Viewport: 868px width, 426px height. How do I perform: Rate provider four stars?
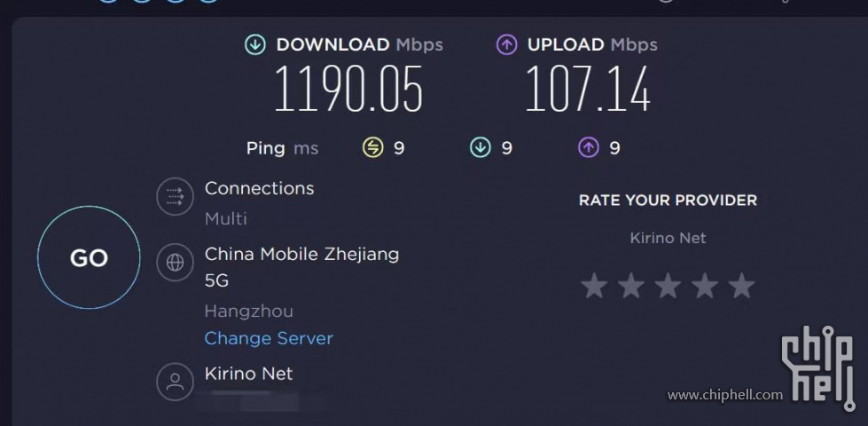[705, 286]
